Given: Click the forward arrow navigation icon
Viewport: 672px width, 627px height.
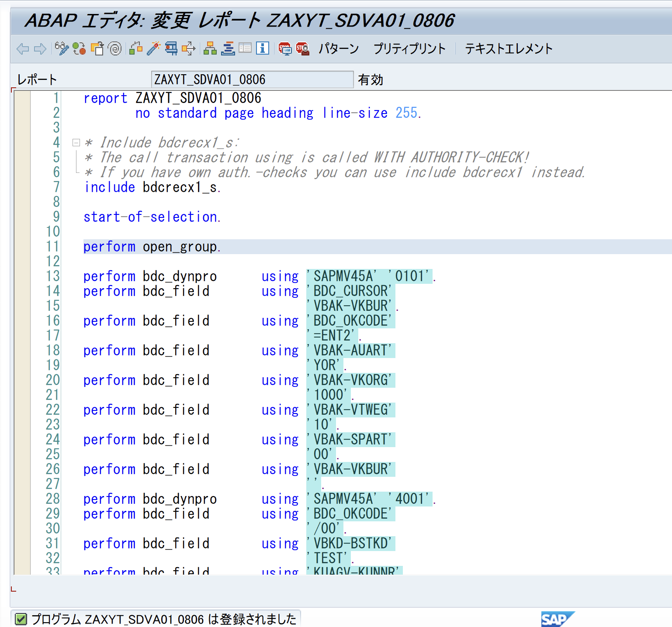Looking at the screenshot, I should [40, 49].
